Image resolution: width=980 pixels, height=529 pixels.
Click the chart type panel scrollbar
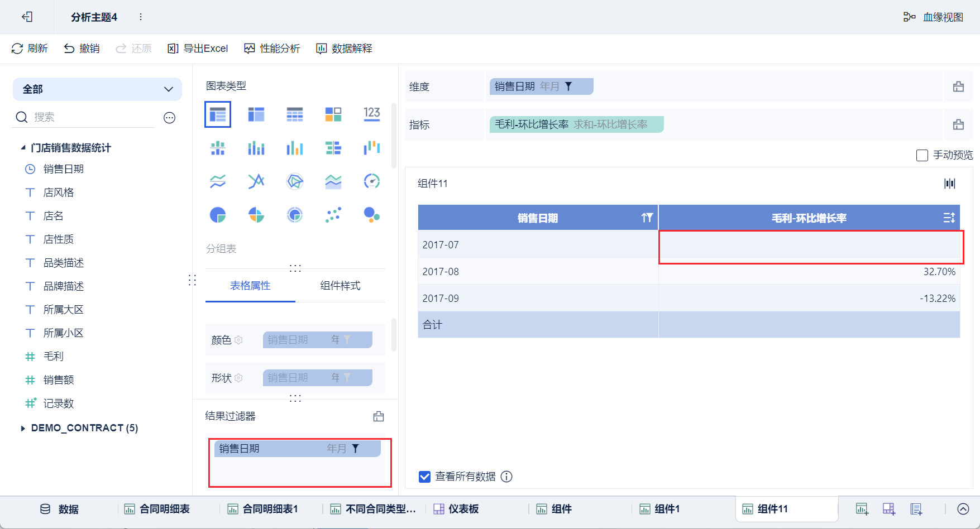click(394, 136)
